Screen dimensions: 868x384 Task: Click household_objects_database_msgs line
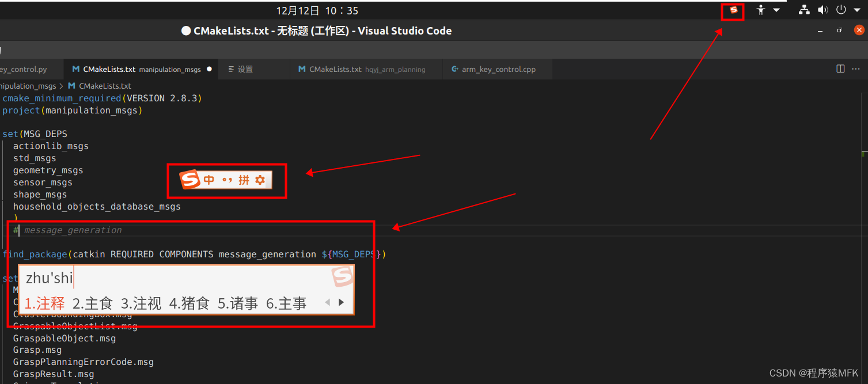[x=97, y=207]
